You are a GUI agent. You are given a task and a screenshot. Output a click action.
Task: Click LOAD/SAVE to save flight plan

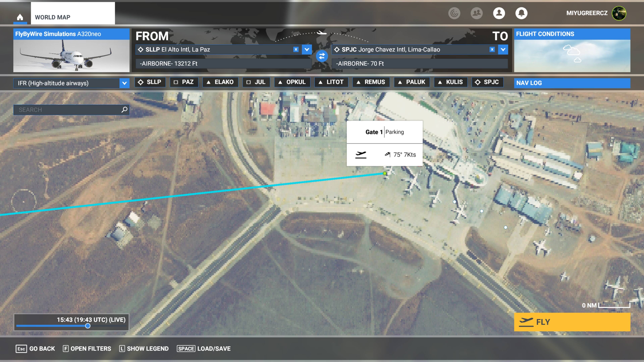(x=214, y=349)
